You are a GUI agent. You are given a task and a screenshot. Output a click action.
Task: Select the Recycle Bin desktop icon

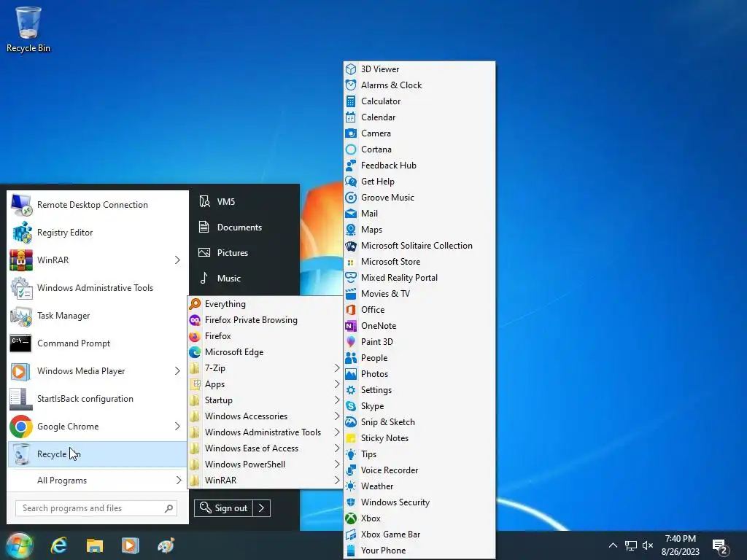[28, 29]
